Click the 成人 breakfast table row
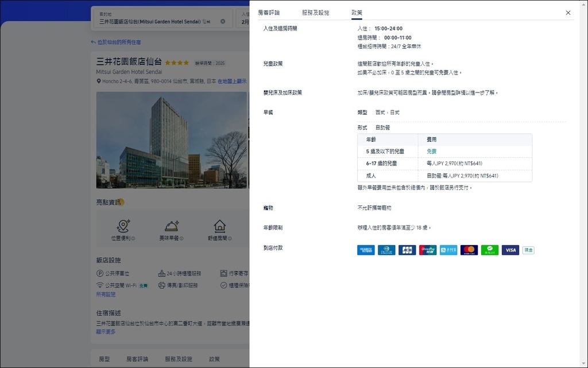 point(445,176)
